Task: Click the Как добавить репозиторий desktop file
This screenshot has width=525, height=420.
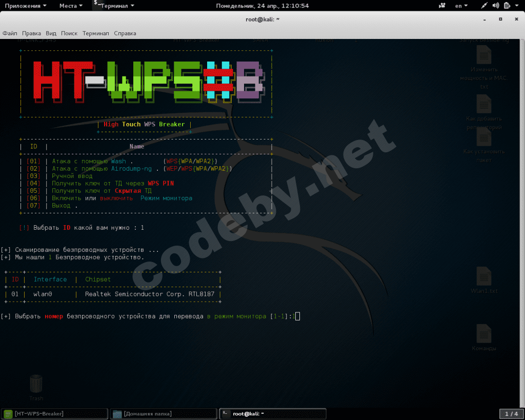Action: tap(484, 112)
